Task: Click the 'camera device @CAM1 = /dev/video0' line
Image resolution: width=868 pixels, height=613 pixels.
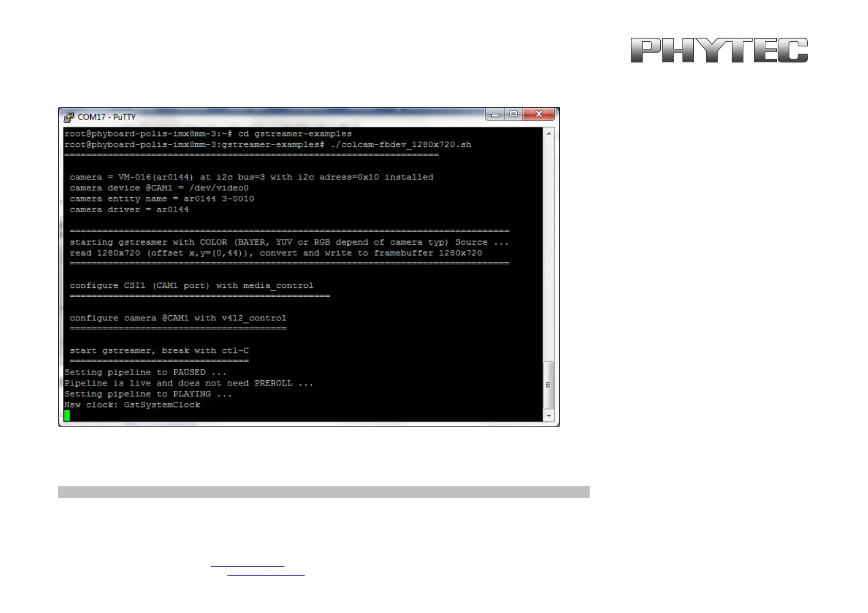Action: (x=159, y=188)
